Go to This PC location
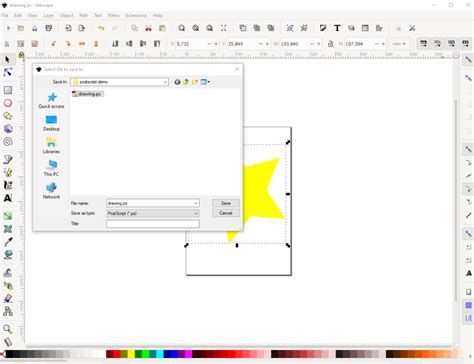This screenshot has width=474, height=364. (x=51, y=168)
